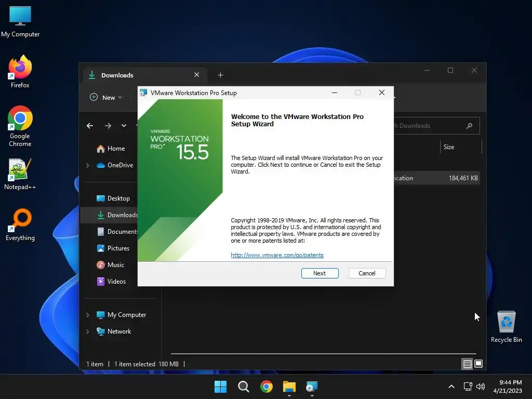Expand the OneDrive tree node
The image size is (532, 399).
point(87,165)
